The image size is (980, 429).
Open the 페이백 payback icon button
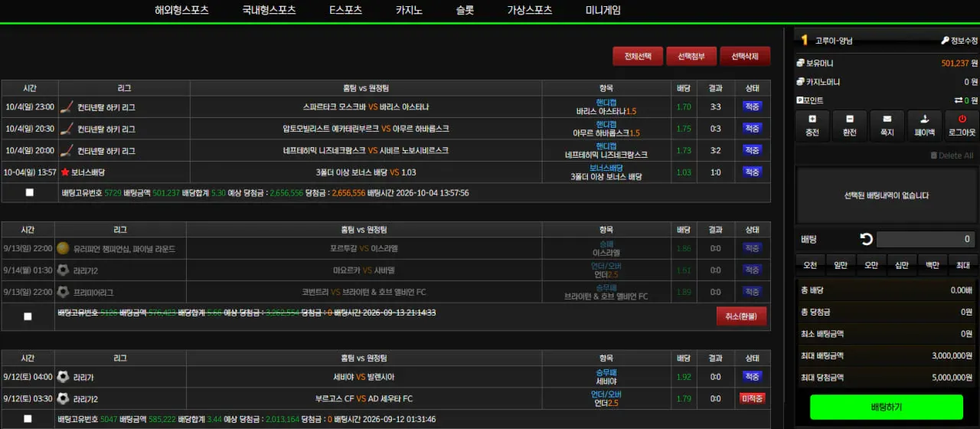(x=925, y=126)
